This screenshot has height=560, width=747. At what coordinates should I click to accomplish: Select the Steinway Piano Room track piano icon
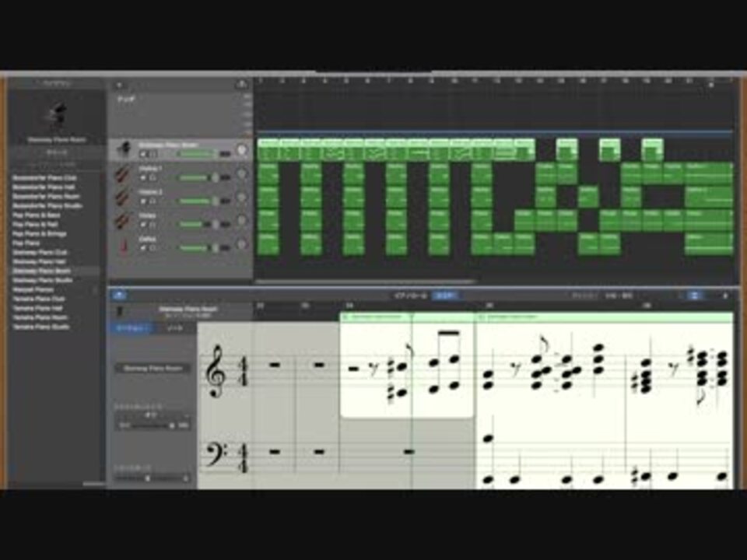(124, 149)
